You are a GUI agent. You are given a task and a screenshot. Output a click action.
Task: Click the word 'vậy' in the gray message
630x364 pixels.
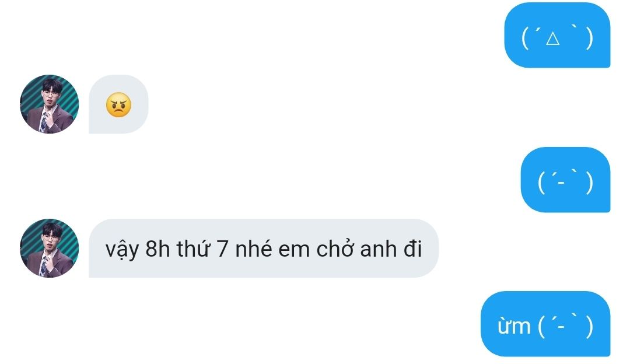[123, 250]
